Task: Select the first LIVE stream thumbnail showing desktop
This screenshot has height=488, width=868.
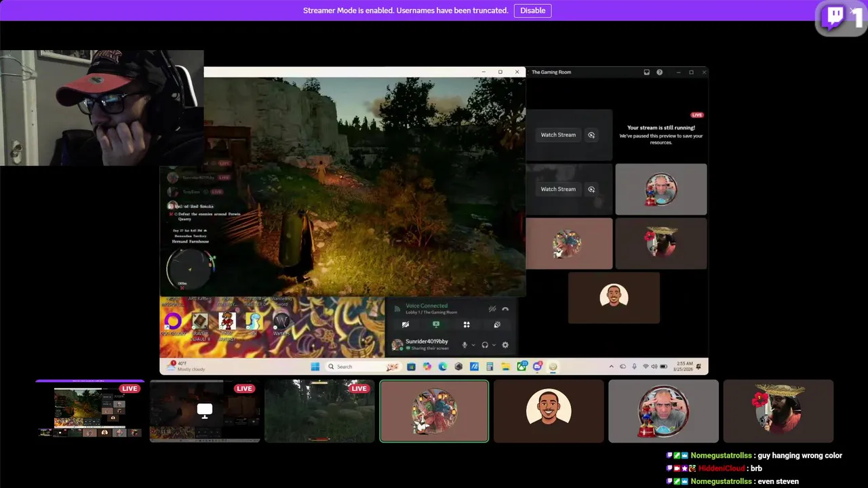Action: (x=90, y=411)
